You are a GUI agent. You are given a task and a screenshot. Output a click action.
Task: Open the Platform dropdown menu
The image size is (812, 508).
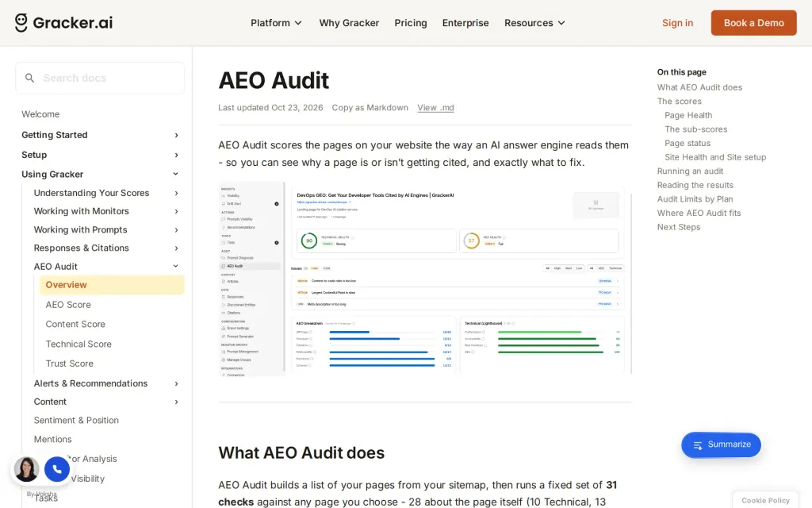[276, 23]
